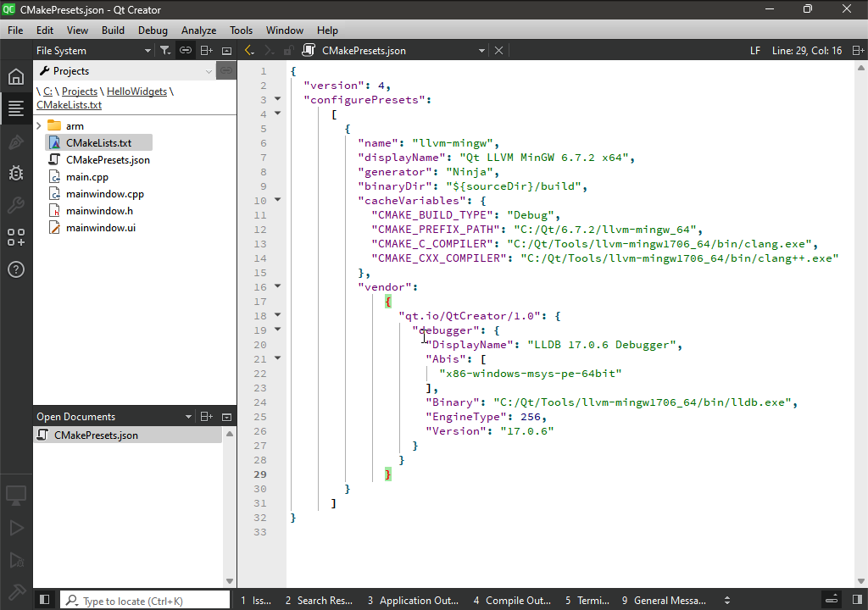Open Help mode question mark icon
The width and height of the screenshot is (868, 610).
[16, 270]
